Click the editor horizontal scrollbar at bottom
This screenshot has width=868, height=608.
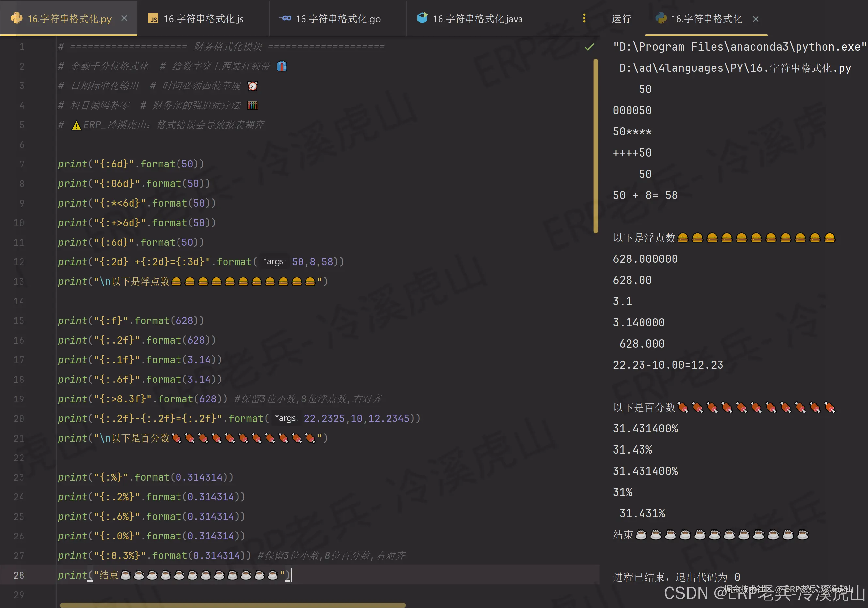(232, 605)
